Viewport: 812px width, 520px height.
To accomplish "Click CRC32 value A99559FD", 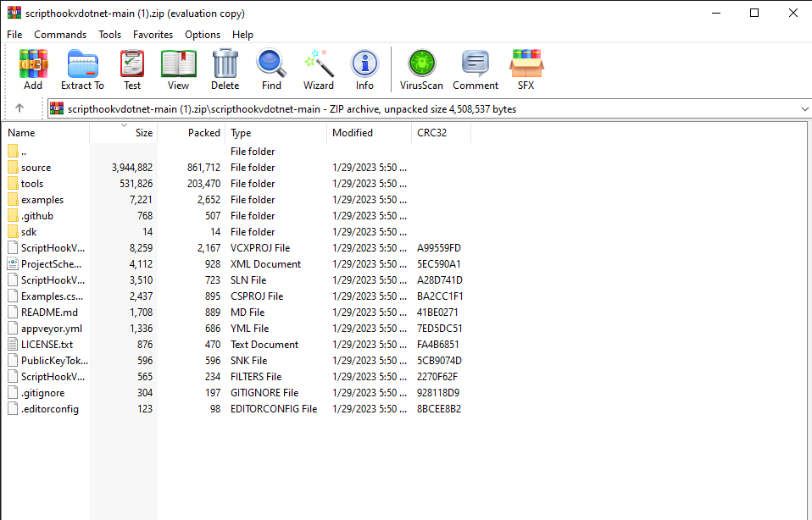I will (x=438, y=248).
